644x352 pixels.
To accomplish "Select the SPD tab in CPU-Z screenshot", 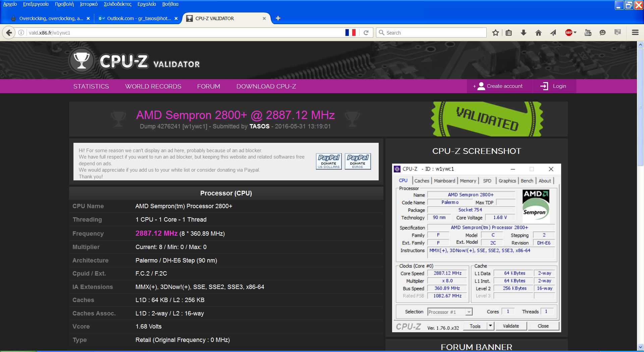I will tap(487, 181).
